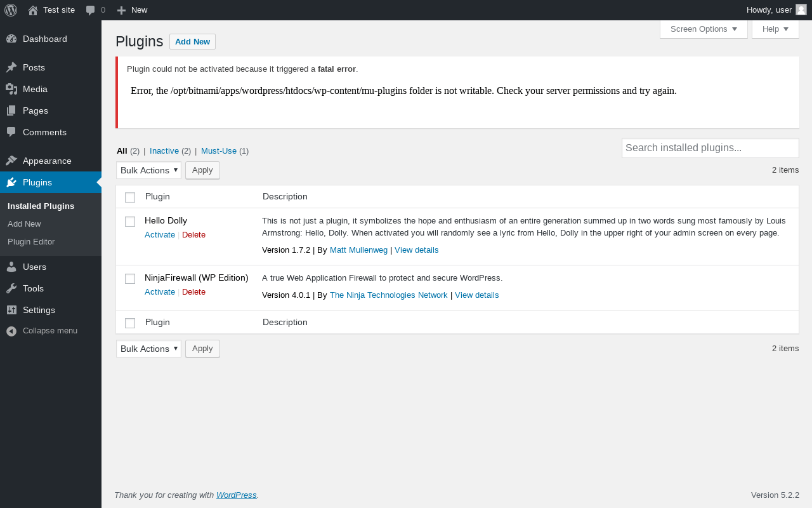
Task: Open Media via its sidebar icon
Action: click(x=11, y=89)
